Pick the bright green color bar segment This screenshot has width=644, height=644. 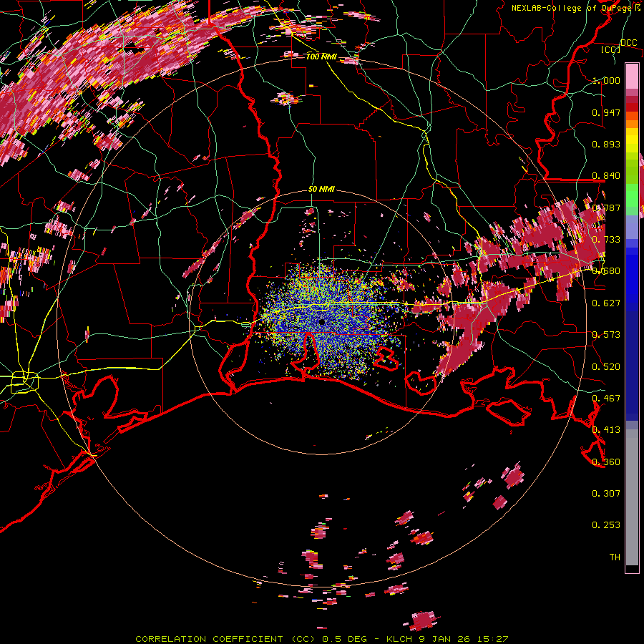[632, 195]
